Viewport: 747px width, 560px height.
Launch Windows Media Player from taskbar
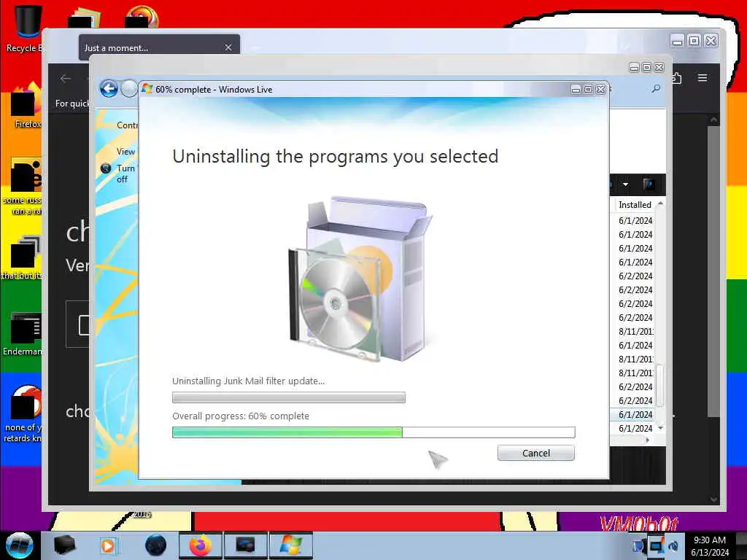[108, 545]
